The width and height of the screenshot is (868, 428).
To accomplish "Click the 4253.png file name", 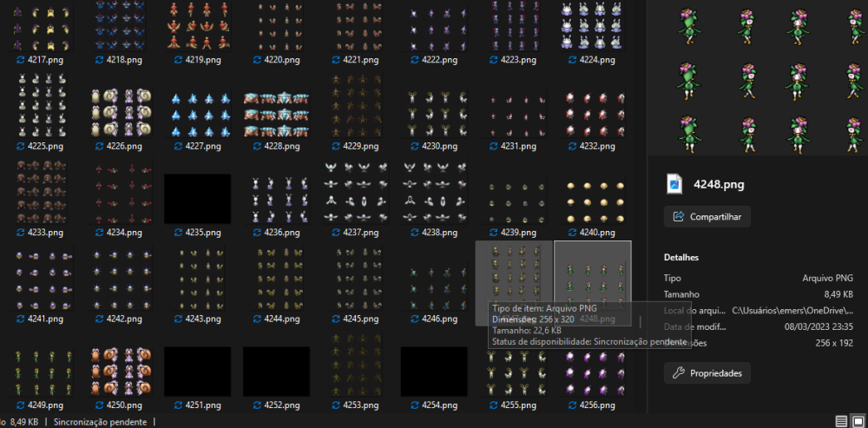I will click(360, 405).
